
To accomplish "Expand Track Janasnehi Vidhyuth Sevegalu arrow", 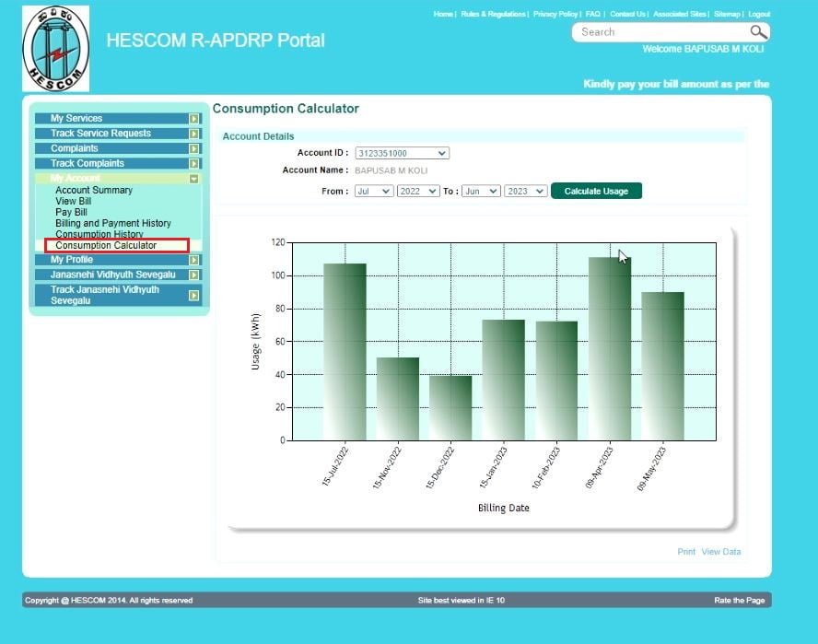I will (193, 296).
